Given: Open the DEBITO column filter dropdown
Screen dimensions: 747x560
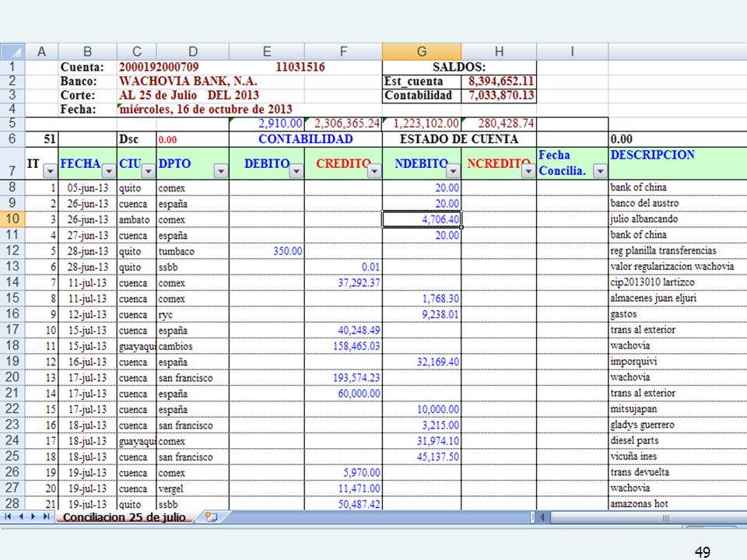Looking at the screenshot, I should (296, 170).
